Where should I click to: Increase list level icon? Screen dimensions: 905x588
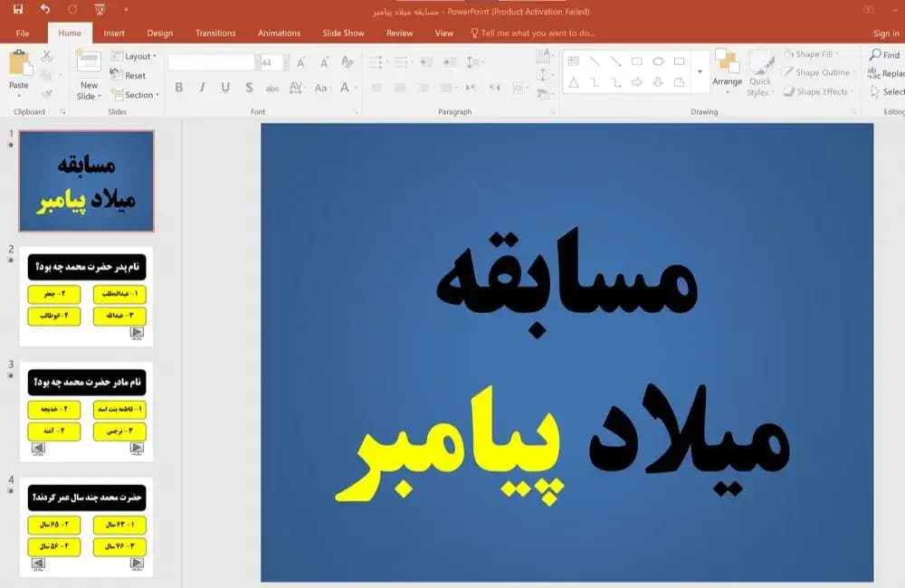pyautogui.click(x=450, y=62)
